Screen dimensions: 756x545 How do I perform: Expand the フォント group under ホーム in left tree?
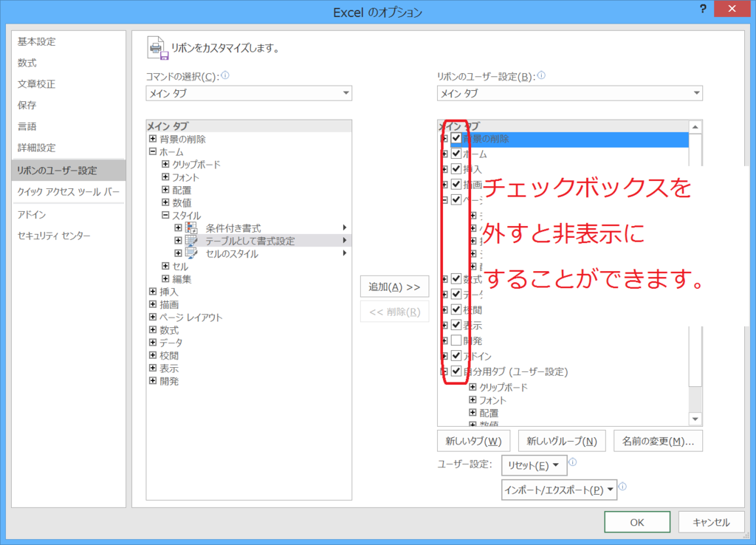(165, 177)
